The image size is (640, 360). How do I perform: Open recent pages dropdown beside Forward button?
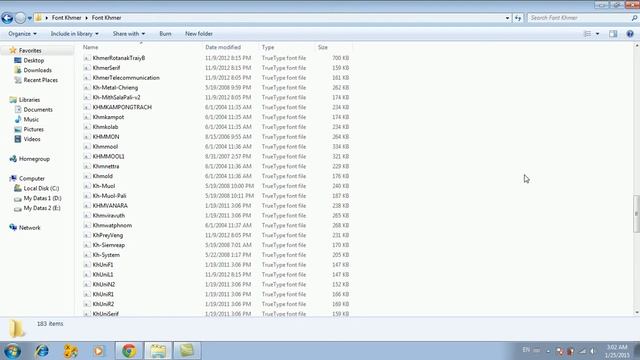point(30,18)
